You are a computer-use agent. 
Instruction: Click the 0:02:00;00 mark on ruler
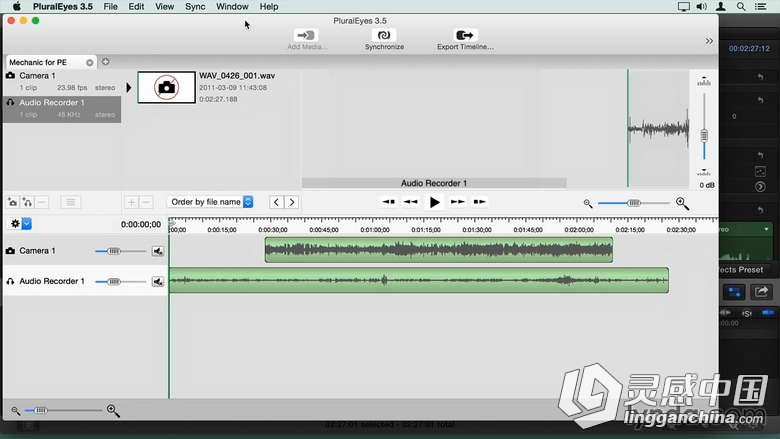tap(579, 230)
